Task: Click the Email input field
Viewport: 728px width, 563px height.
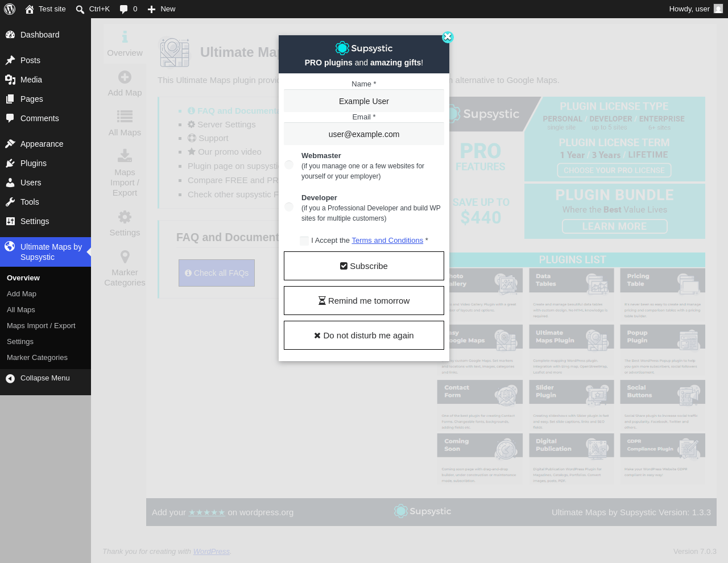Action: [364, 134]
